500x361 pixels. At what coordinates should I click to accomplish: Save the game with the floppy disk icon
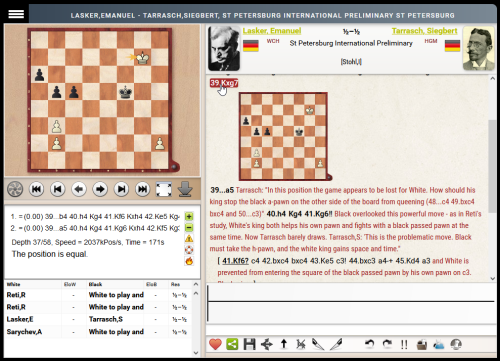(249, 344)
